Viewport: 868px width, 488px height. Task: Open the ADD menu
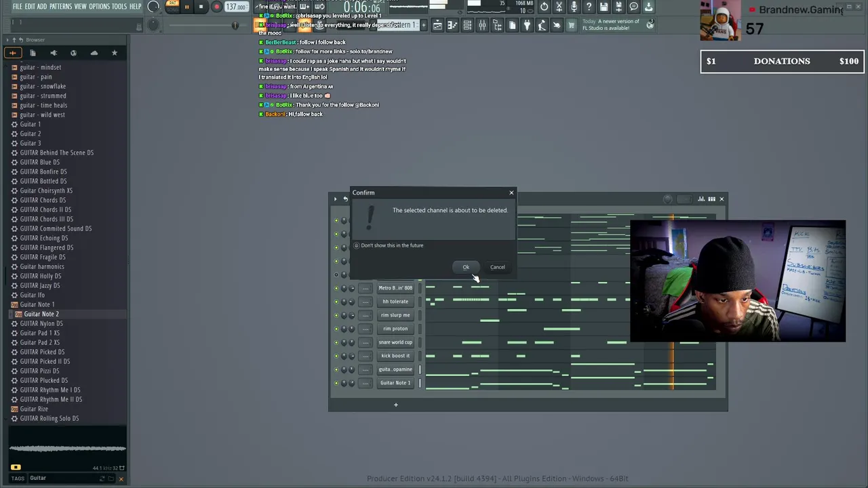point(42,7)
